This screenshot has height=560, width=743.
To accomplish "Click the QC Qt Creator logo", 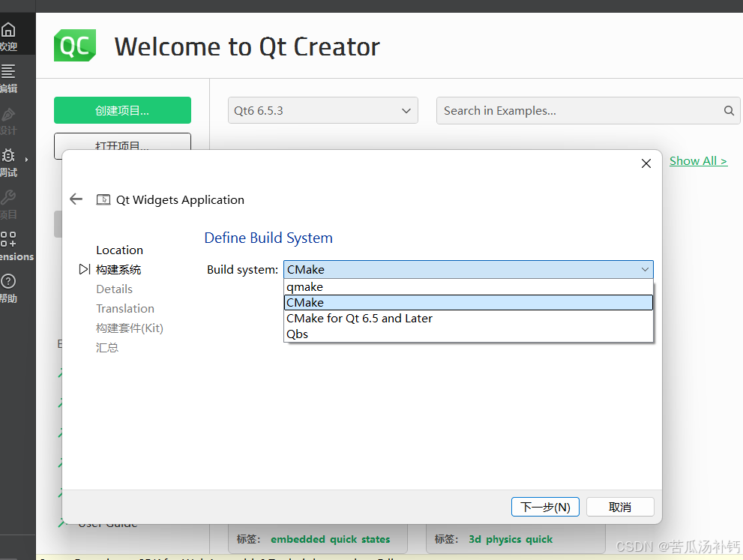I will click(75, 46).
